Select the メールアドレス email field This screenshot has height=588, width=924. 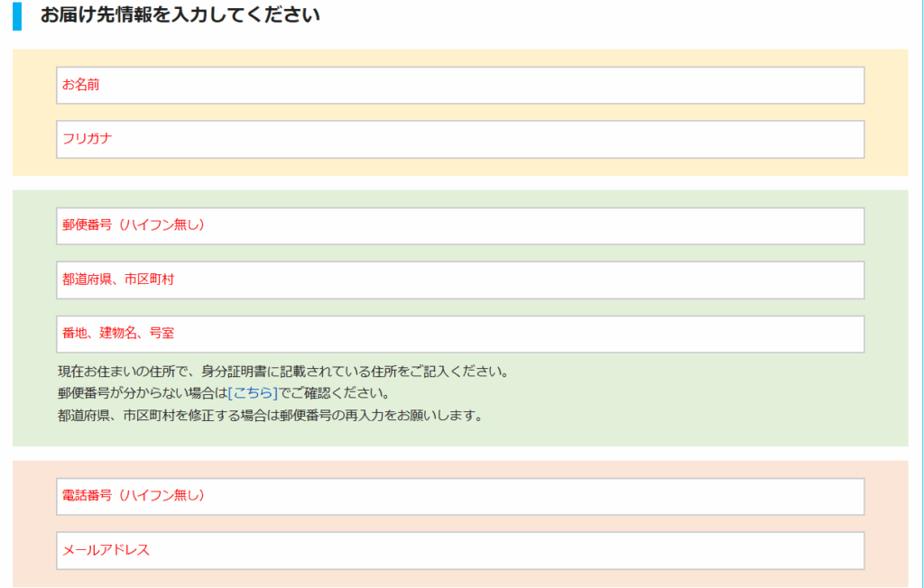[x=460, y=551]
